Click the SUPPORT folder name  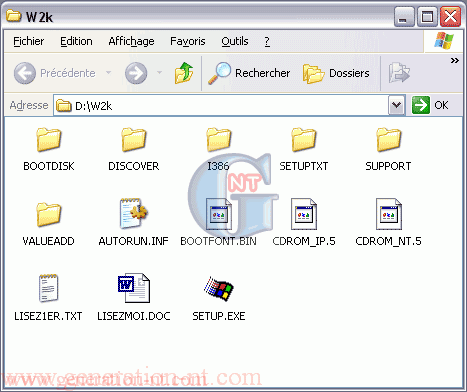[x=388, y=166]
